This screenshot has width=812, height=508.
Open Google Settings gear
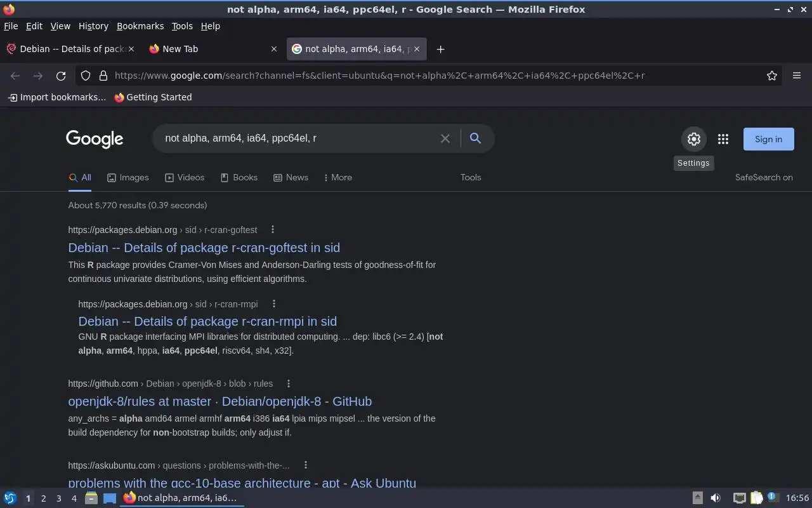point(694,139)
